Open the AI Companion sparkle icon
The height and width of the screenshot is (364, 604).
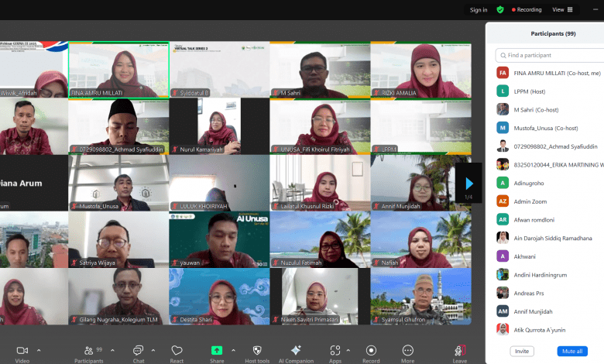[x=295, y=351]
